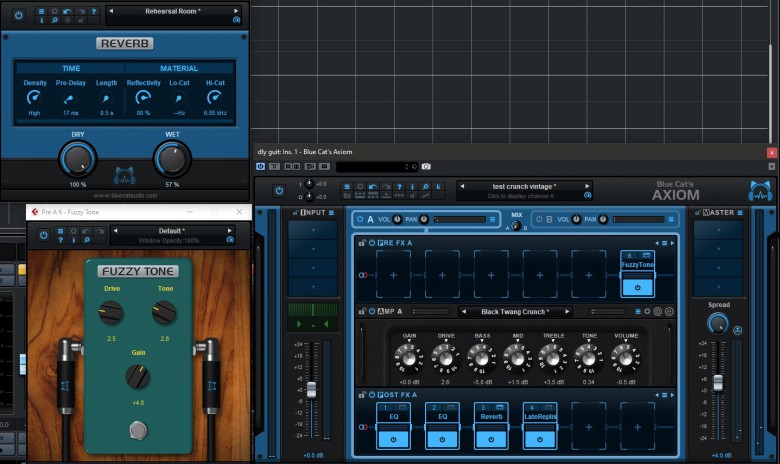The image size is (780, 464).
Task: Stomp the Fuzzy Tone pedal footswitch
Action: [x=138, y=430]
